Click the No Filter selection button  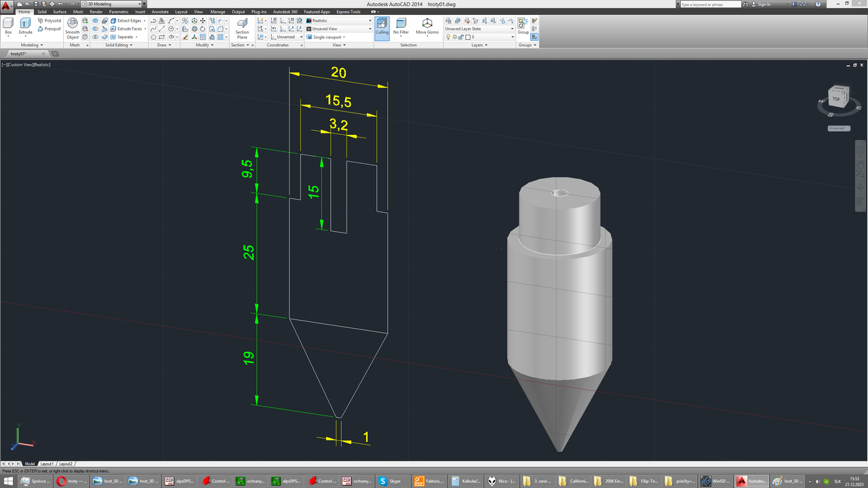coord(401,28)
